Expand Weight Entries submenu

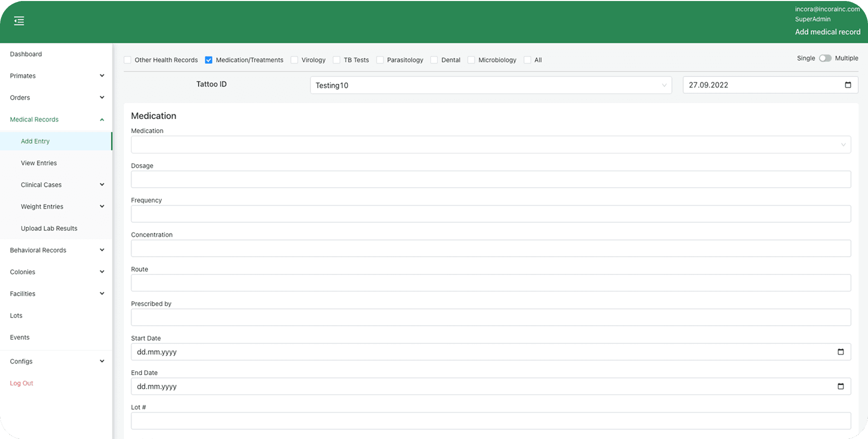(x=102, y=207)
